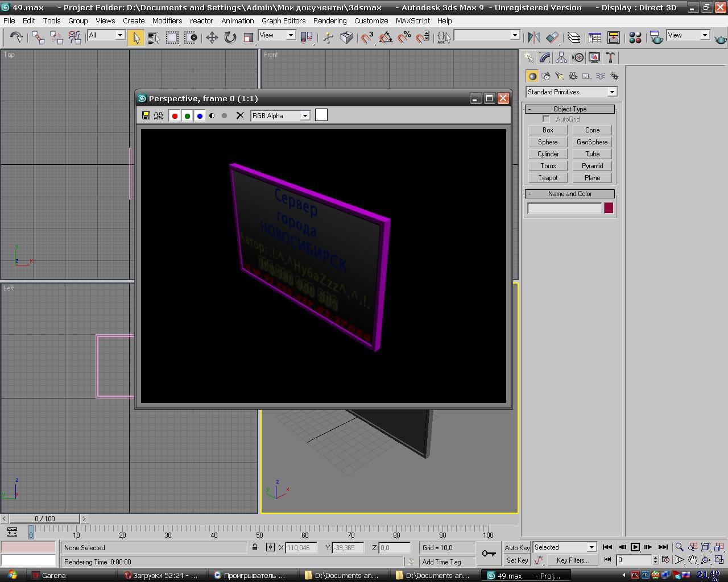Open the Material Editor spheres icon
Viewport: 728px width, 582px height.
635,38
